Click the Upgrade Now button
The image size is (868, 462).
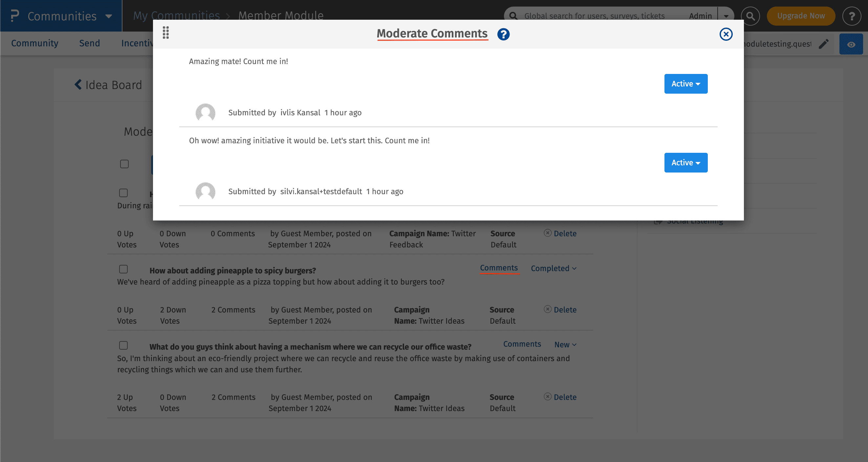(x=801, y=16)
